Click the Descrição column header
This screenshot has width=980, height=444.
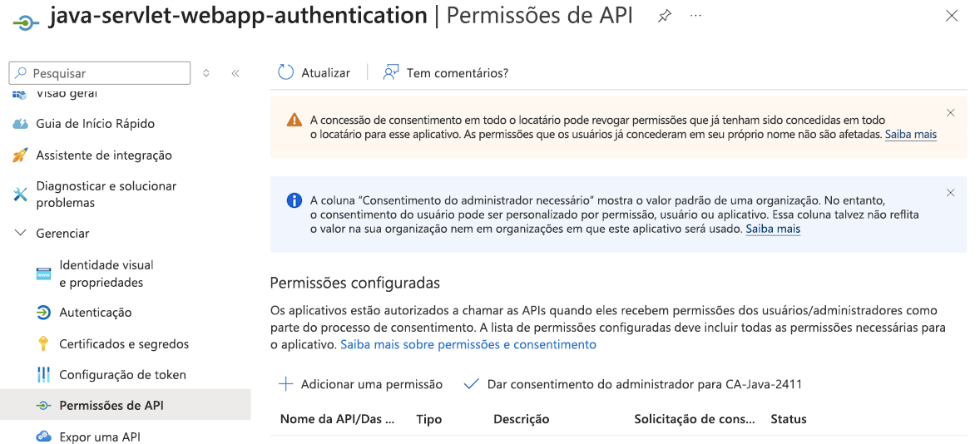[522, 419]
